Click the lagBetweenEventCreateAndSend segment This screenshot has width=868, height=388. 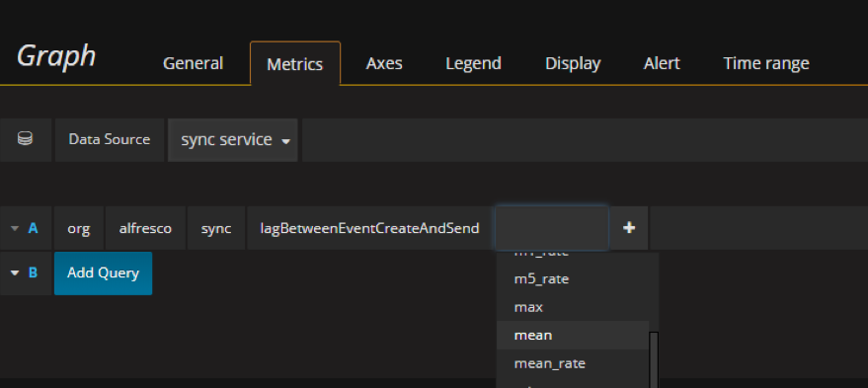369,227
